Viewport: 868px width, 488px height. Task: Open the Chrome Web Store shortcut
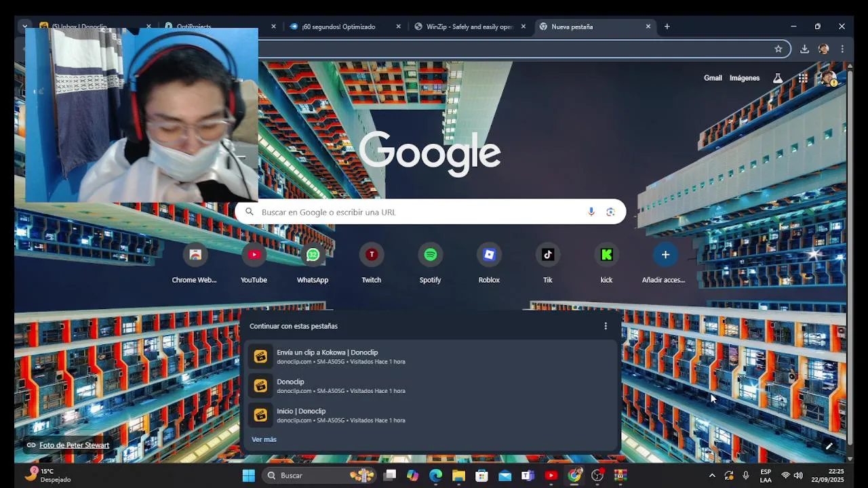click(x=195, y=264)
